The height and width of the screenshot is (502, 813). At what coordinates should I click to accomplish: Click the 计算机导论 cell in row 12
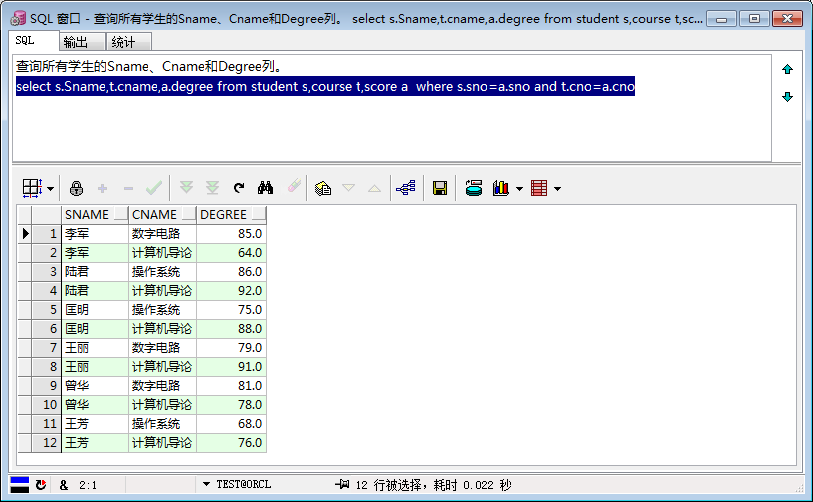pyautogui.click(x=162, y=443)
